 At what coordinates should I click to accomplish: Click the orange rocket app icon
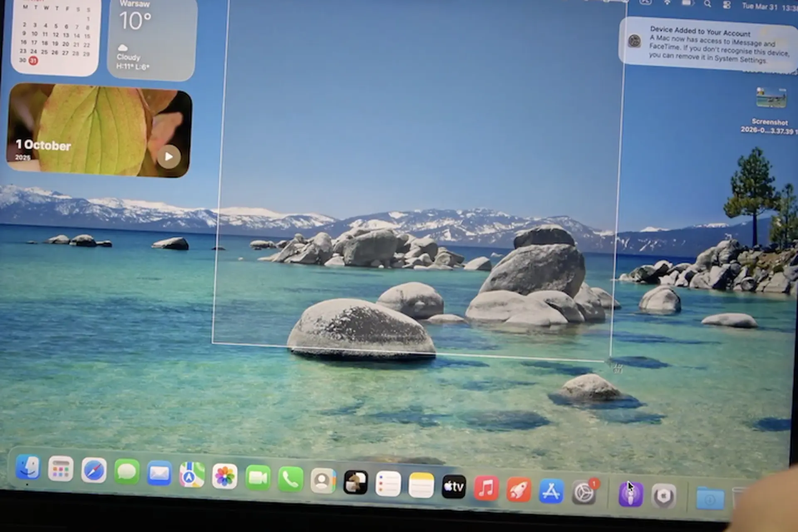[x=519, y=490]
